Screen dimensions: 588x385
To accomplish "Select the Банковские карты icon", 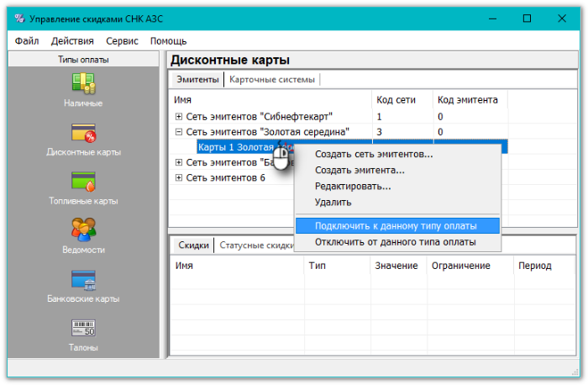I will [x=82, y=279].
